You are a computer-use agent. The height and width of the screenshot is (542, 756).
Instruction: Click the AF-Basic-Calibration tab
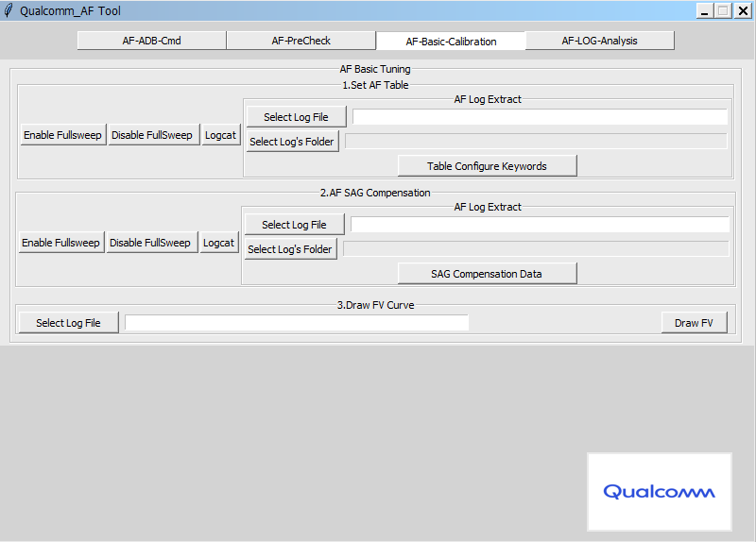pos(451,42)
